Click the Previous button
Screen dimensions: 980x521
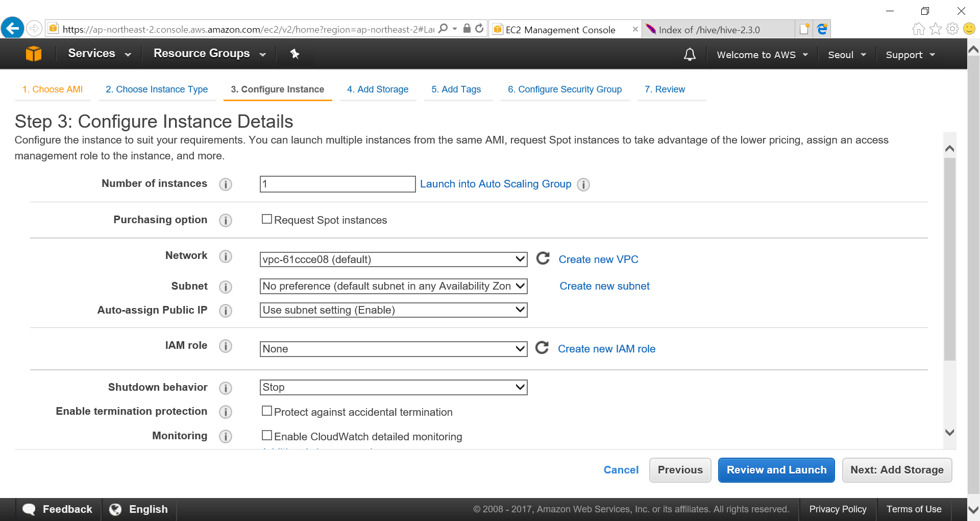[680, 470]
